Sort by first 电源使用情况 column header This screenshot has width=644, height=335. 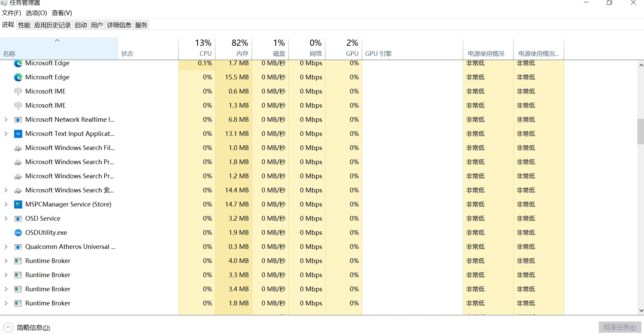(488, 49)
